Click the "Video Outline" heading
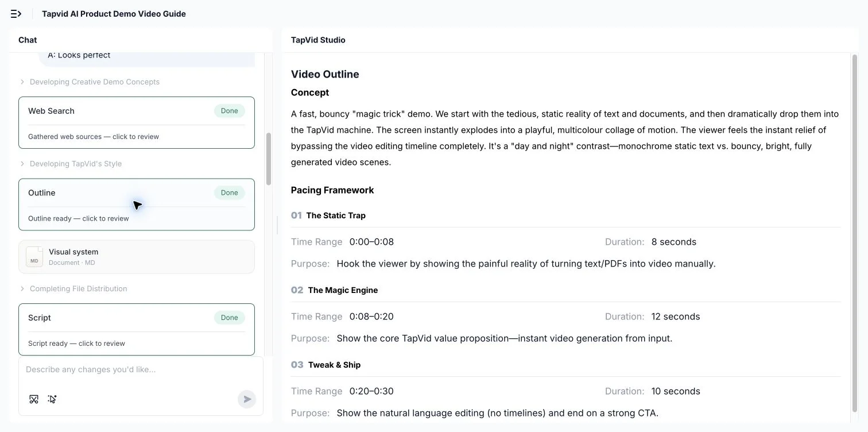This screenshot has height=432, width=868. pyautogui.click(x=325, y=74)
